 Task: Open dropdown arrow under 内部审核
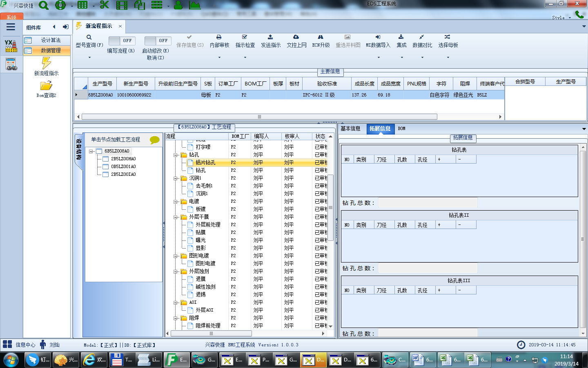tap(219, 57)
